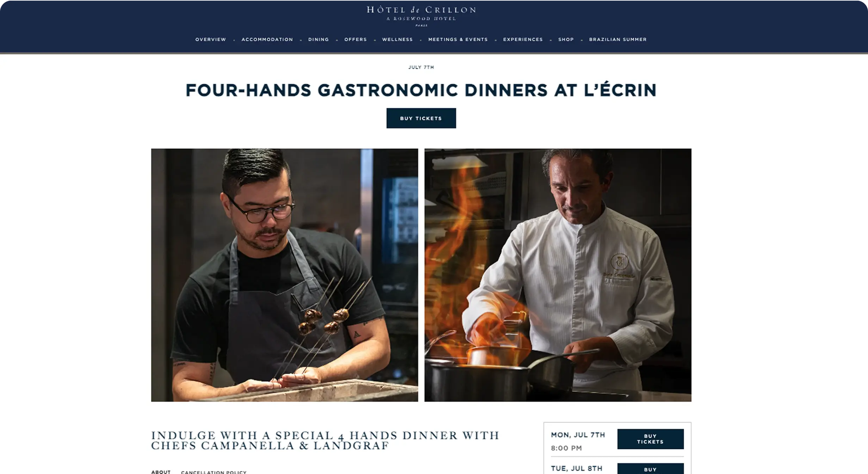This screenshot has height=474, width=868.
Task: Click the Four-Hands Gastronomic Dinners heading
Action: tap(421, 90)
